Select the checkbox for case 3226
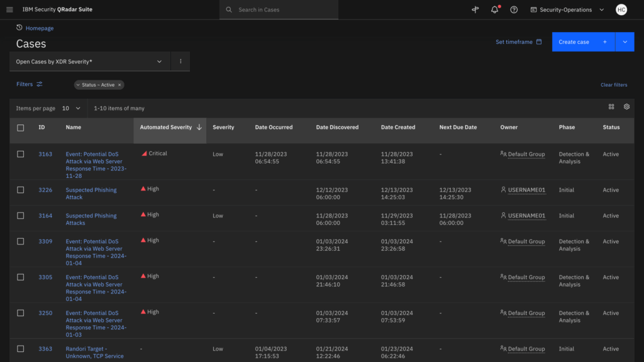The image size is (644, 362). (21, 190)
